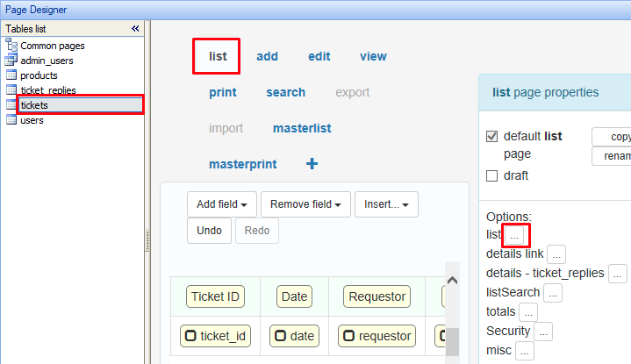Viewport: 631px width, 364px height.
Task: Open details link ellipsis button
Action: (x=556, y=254)
